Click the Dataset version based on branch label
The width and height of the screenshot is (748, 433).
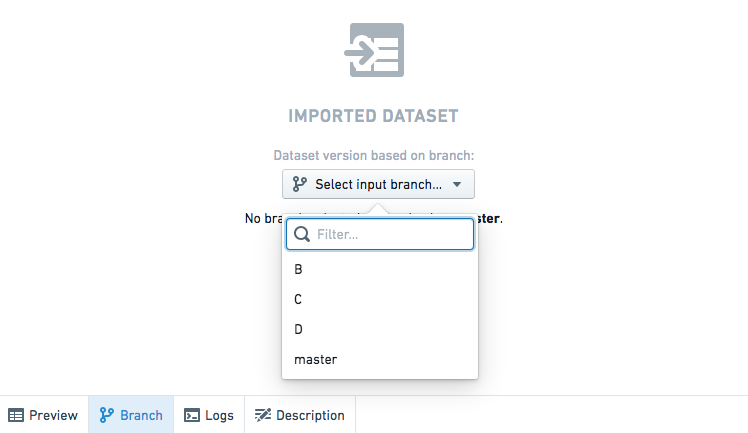point(374,155)
